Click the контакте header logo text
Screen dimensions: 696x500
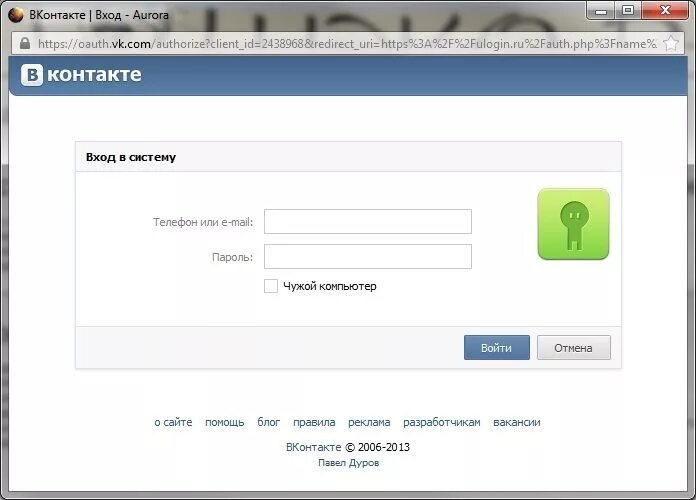(94, 75)
